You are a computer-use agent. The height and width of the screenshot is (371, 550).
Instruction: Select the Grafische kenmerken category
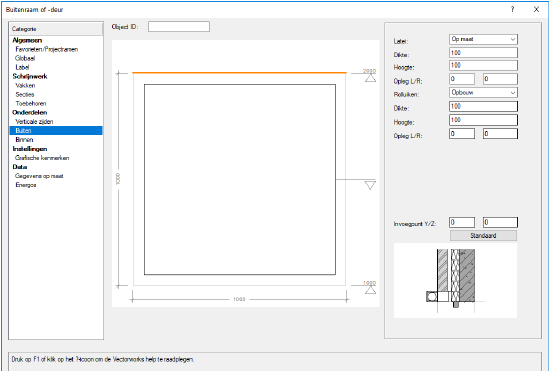(42, 158)
